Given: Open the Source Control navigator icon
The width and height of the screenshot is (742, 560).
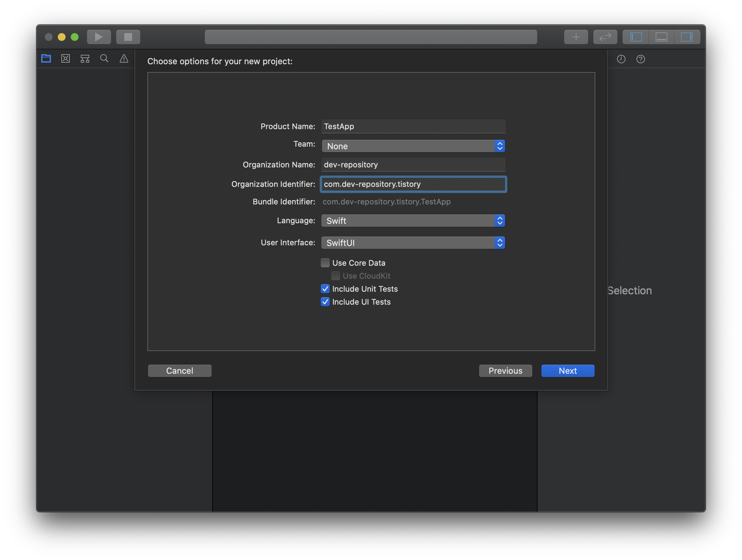Looking at the screenshot, I should [66, 59].
